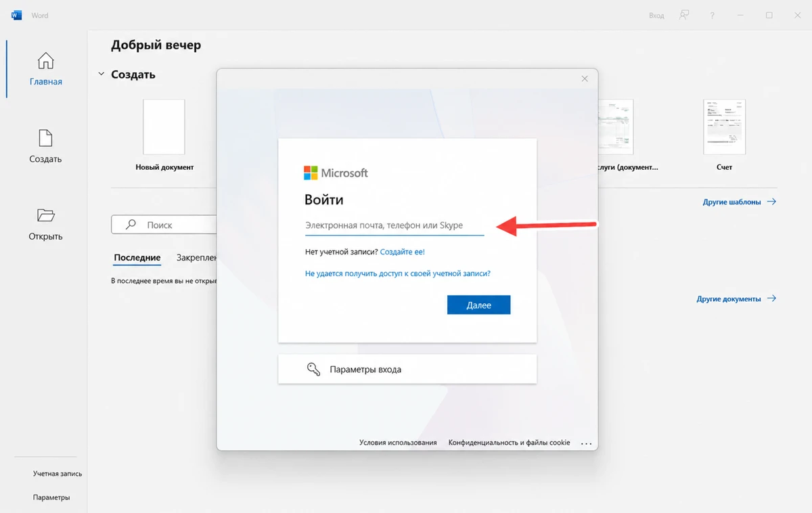
Task: Click the Word logo in title bar
Action: click(17, 15)
